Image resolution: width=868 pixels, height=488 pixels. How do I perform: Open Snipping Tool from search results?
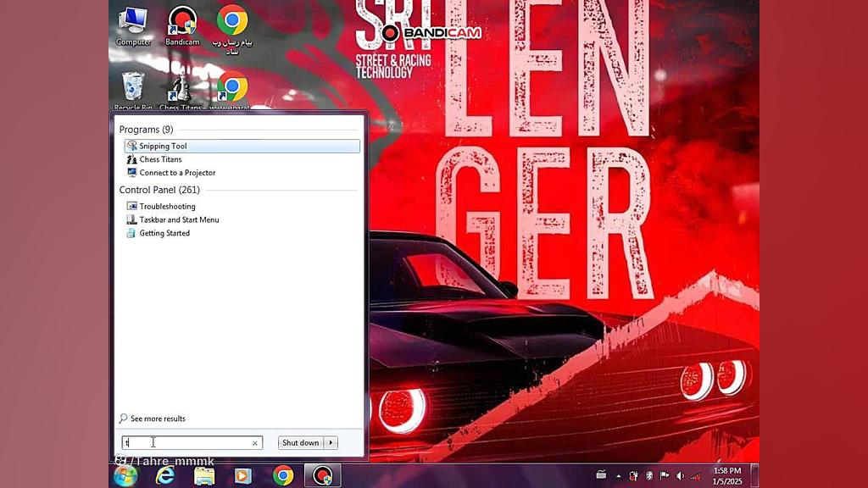(x=242, y=146)
